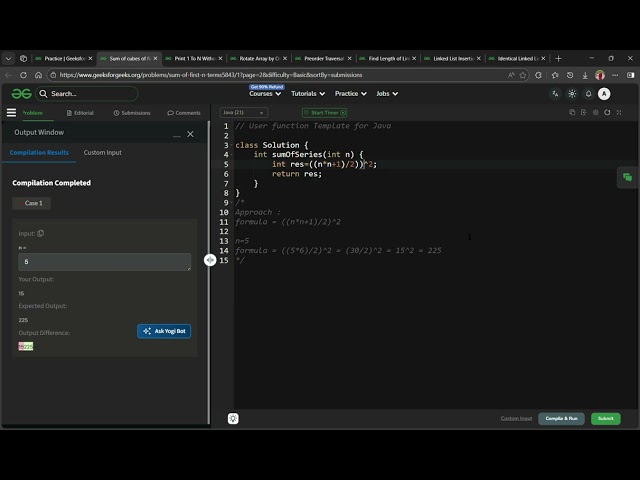Open the notifications bell icon
Viewport: 640px width, 480px height.
click(588, 94)
